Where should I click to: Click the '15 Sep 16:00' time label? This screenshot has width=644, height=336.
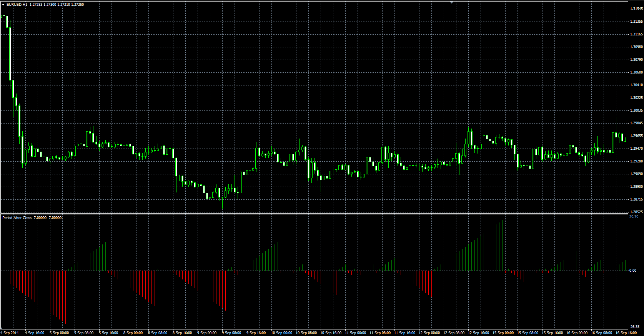point(552,333)
